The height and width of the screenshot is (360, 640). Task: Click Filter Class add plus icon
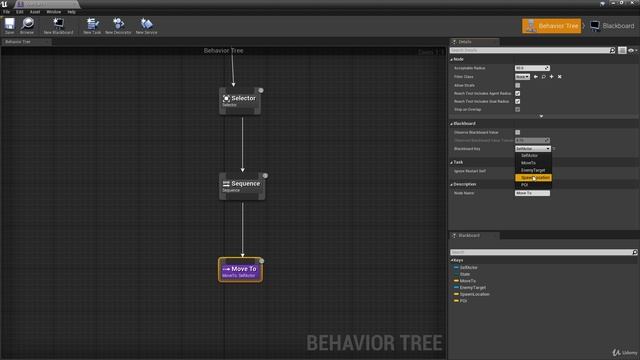tap(551, 77)
